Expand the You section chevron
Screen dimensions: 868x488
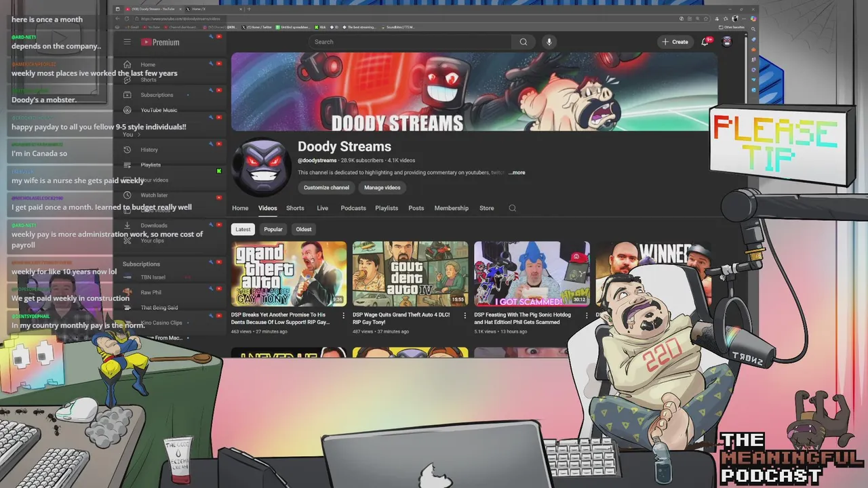point(139,135)
